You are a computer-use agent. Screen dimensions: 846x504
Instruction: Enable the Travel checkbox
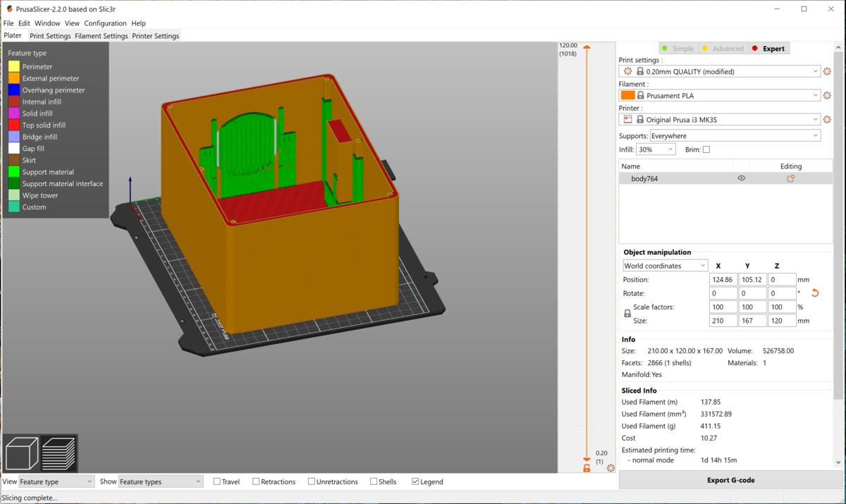217,481
